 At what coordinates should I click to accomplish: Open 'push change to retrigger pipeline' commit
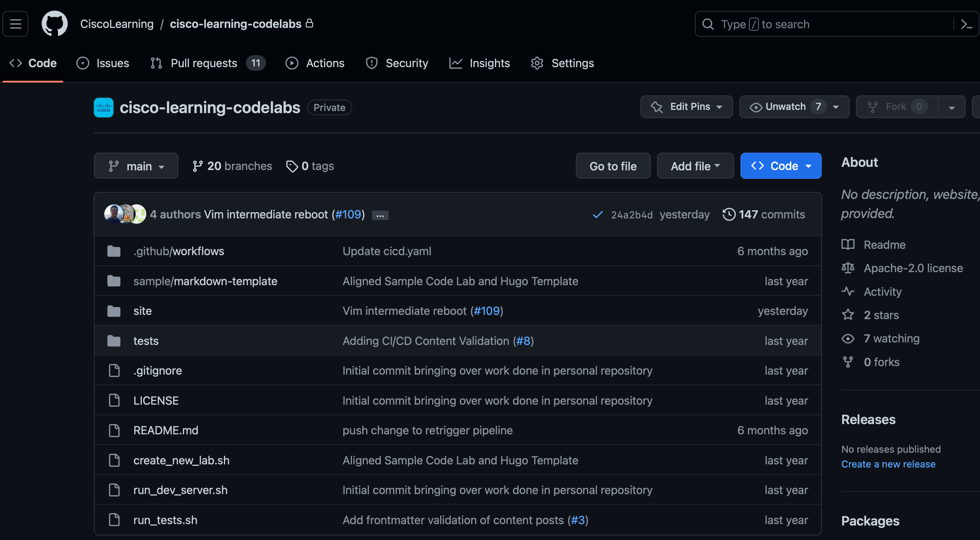tap(427, 430)
